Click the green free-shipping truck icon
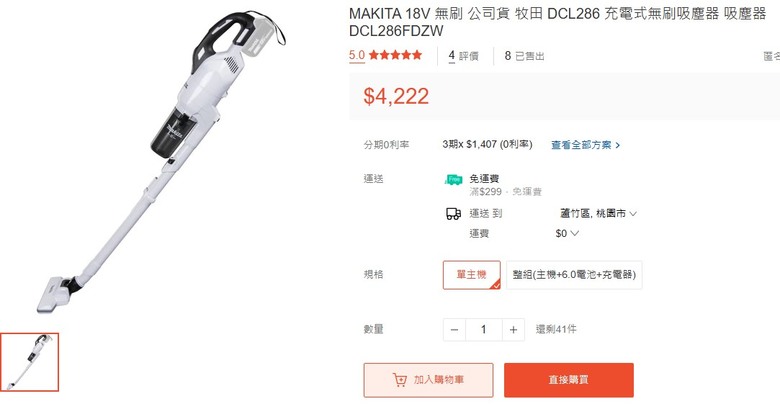The height and width of the screenshot is (409, 780). pyautogui.click(x=453, y=180)
